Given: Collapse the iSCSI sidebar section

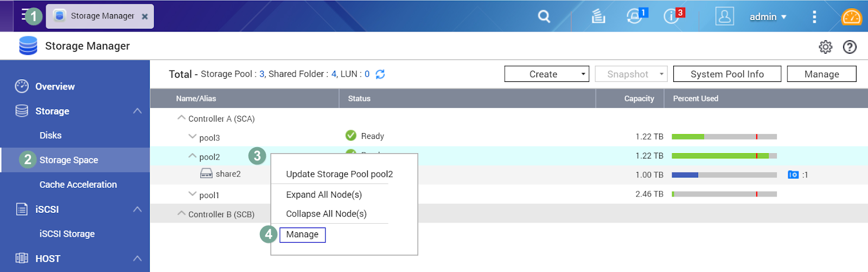Looking at the screenshot, I should pyautogui.click(x=137, y=210).
